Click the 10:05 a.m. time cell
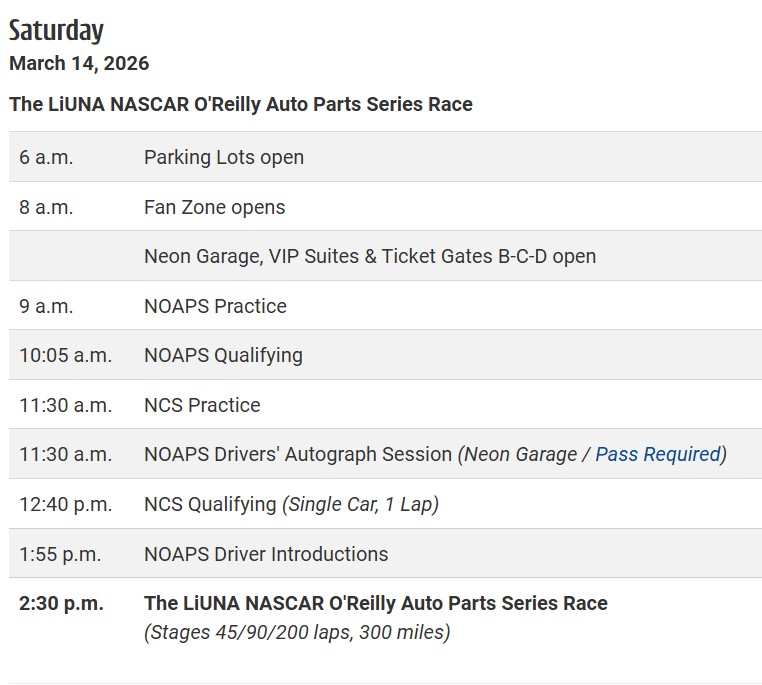Viewport: 762px width, 685px height. pos(66,356)
